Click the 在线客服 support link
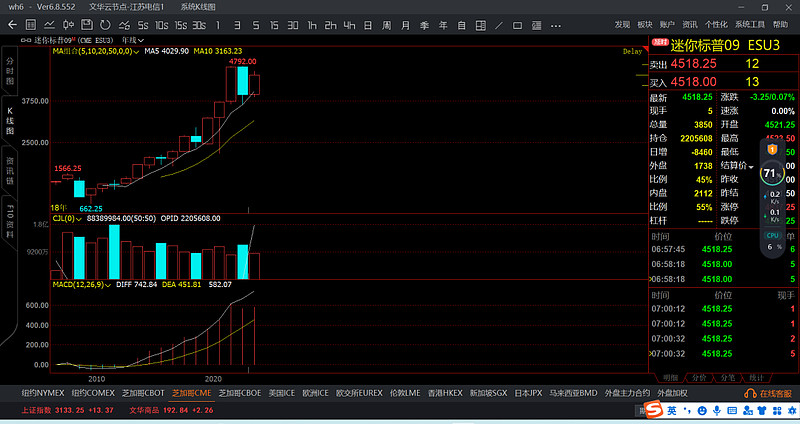 (x=768, y=393)
